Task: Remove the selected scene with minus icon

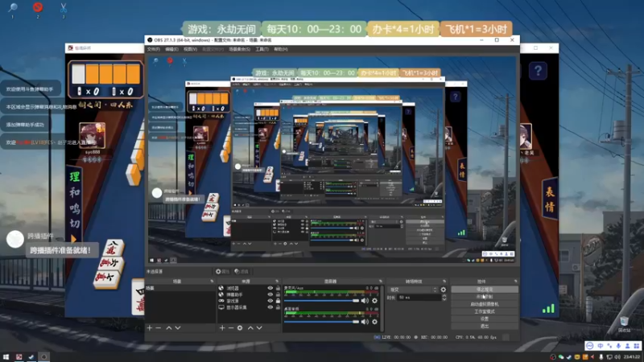Action: coord(159,328)
